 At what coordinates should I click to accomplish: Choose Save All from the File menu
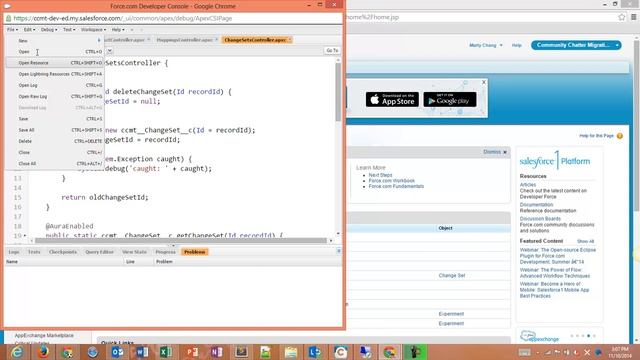coord(55,130)
